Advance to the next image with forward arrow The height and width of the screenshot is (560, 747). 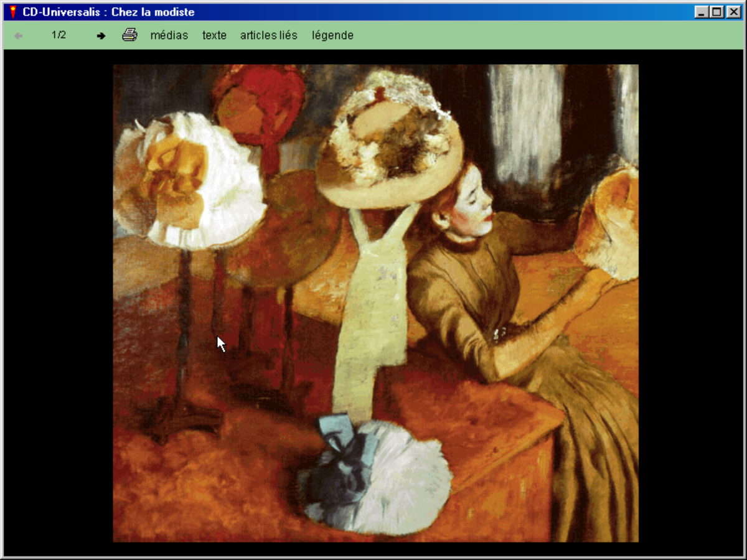[x=101, y=36]
